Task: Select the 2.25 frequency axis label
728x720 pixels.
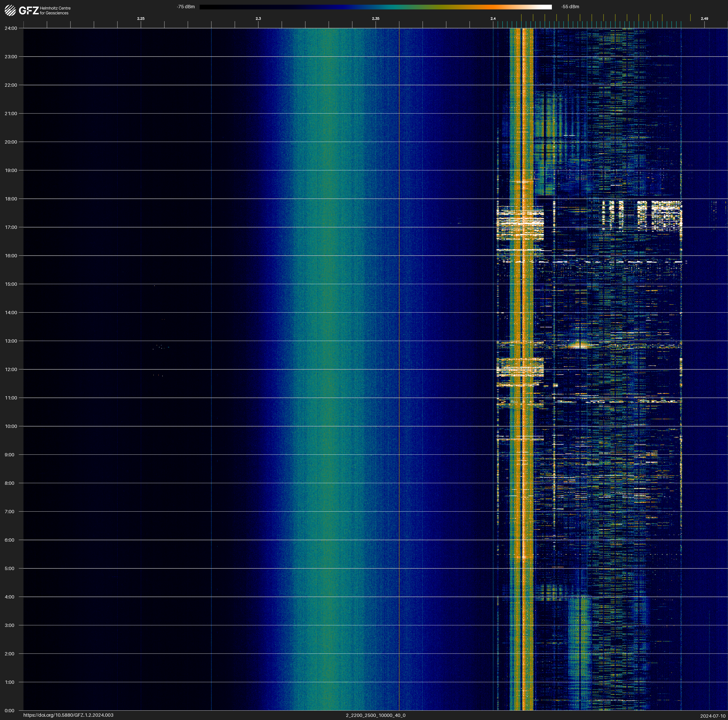Action: 140,19
